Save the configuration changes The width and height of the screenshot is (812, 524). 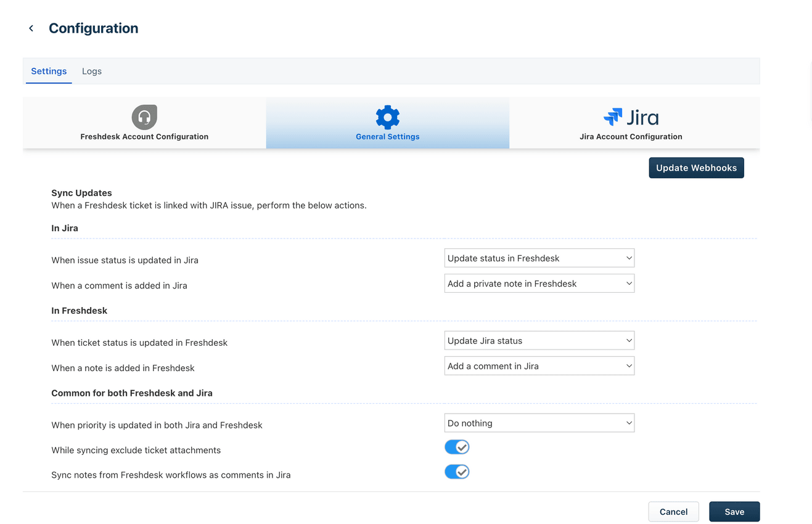point(734,512)
